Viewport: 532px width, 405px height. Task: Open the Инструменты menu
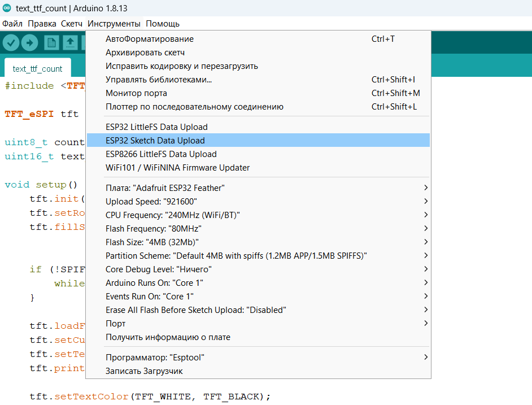(x=114, y=24)
